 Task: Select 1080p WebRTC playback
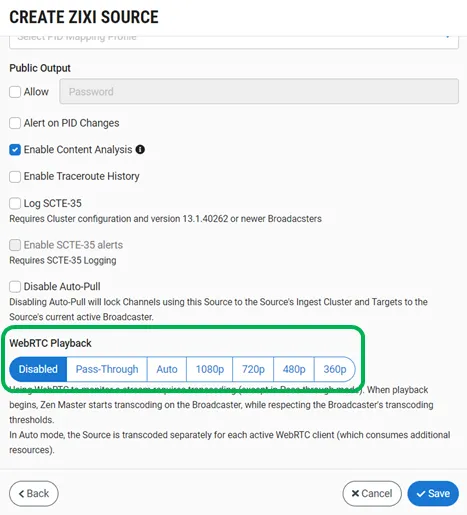tap(210, 369)
